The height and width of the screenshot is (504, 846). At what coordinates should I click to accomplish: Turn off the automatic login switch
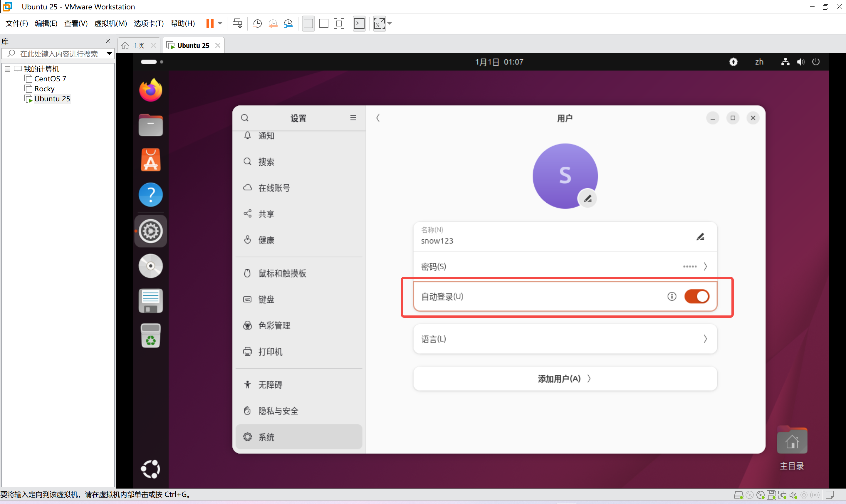(696, 296)
